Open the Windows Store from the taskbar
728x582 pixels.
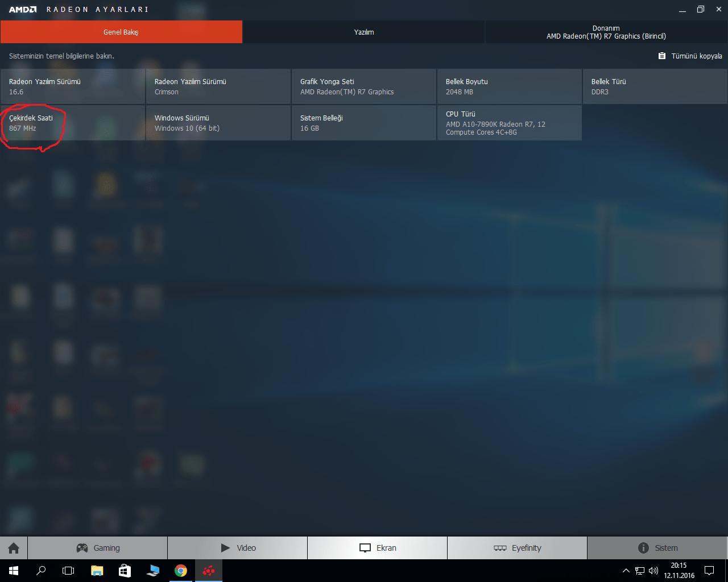[x=125, y=571]
